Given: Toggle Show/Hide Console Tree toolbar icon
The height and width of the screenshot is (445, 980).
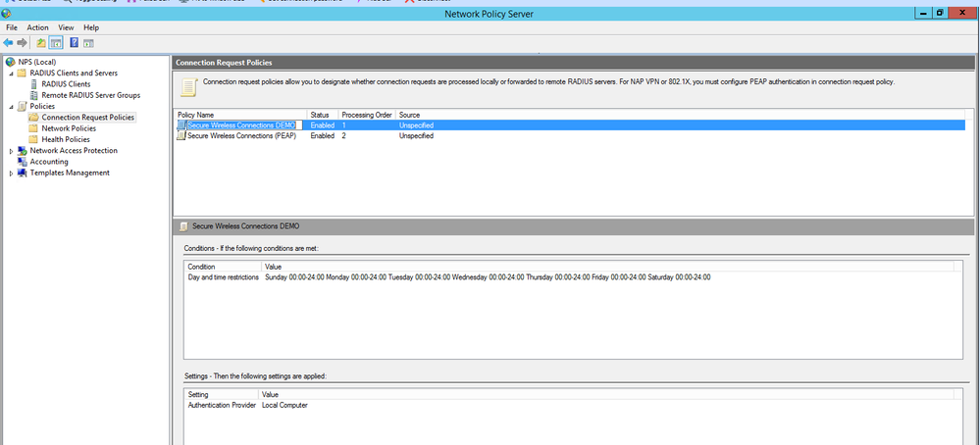Looking at the screenshot, I should 56,43.
